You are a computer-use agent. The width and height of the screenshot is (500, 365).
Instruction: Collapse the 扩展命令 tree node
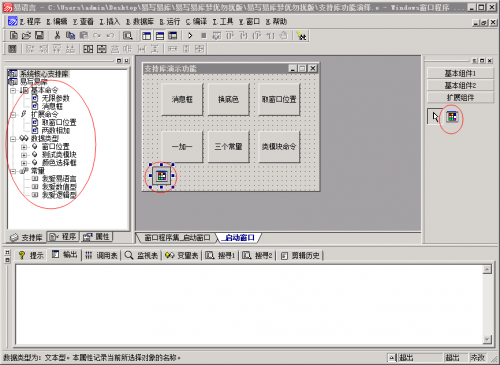[x=13, y=115]
